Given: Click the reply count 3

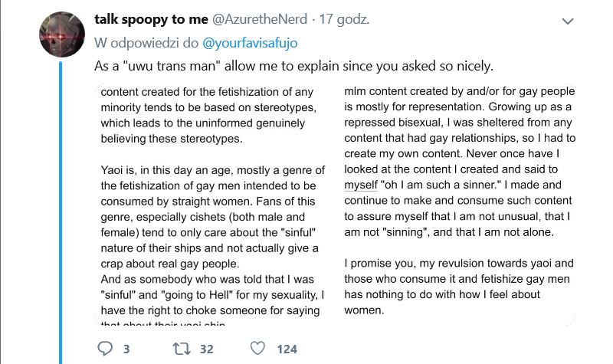Looking at the screenshot, I should coord(126,349).
